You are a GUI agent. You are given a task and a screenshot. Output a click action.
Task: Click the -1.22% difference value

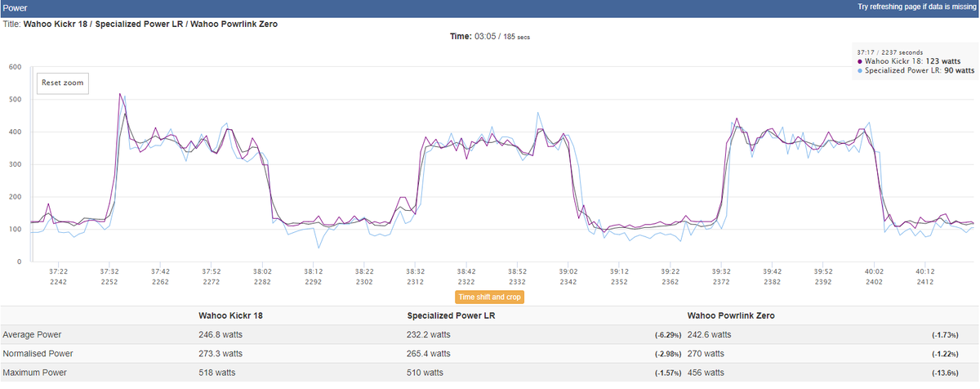pyautogui.click(x=946, y=354)
